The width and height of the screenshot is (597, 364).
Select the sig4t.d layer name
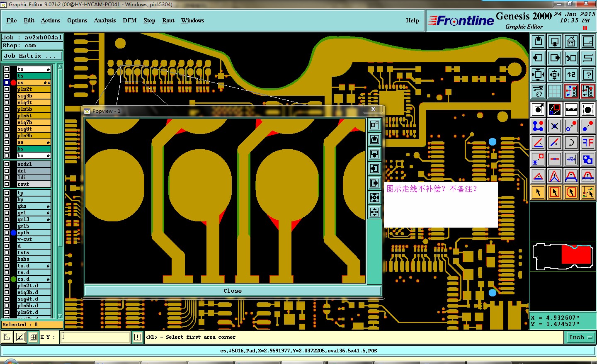[34, 299]
